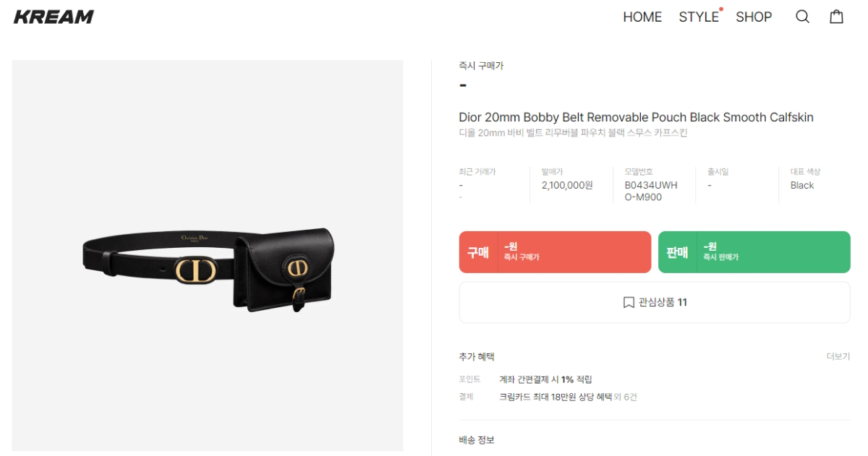Click the 배송 정보 section heading
This screenshot has width=868, height=456.
[x=477, y=440]
